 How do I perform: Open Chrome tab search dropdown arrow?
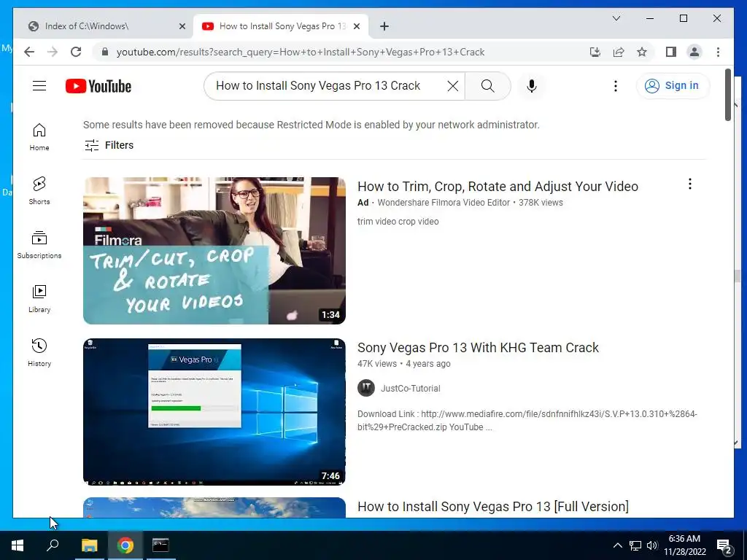(x=616, y=18)
